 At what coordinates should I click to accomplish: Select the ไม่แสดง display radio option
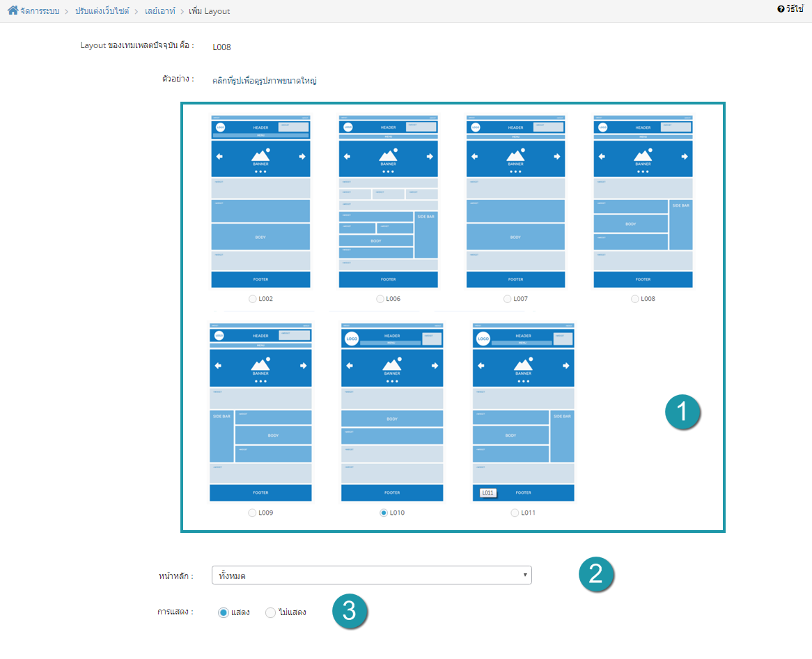[x=270, y=613]
